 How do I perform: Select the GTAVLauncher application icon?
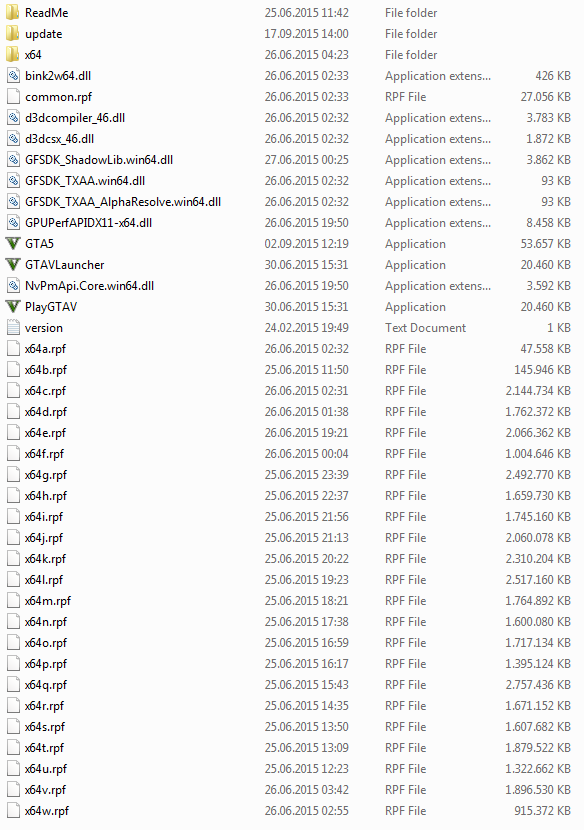[x=13, y=265]
